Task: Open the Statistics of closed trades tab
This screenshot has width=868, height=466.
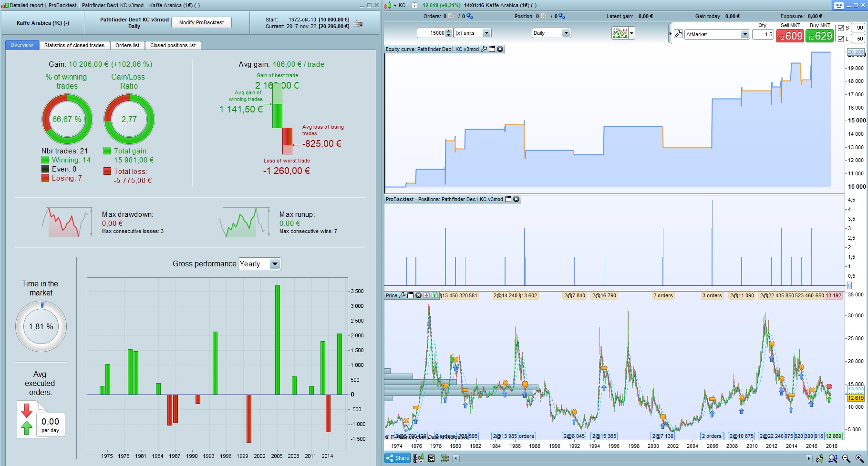Action: point(74,45)
